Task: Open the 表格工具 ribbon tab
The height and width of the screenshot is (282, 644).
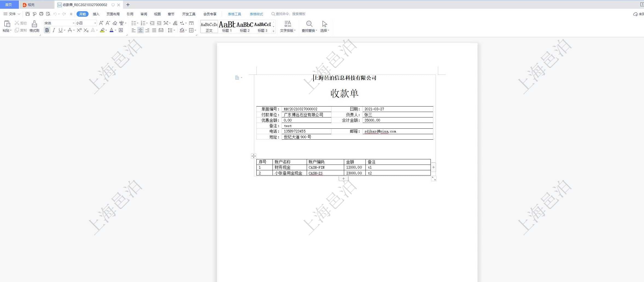Action: coord(234,14)
